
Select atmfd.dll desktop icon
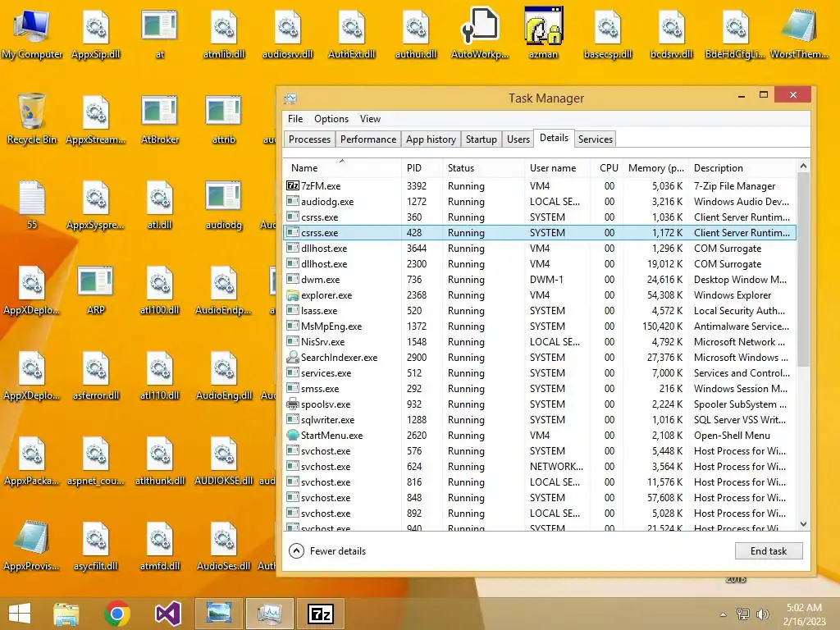(x=160, y=546)
